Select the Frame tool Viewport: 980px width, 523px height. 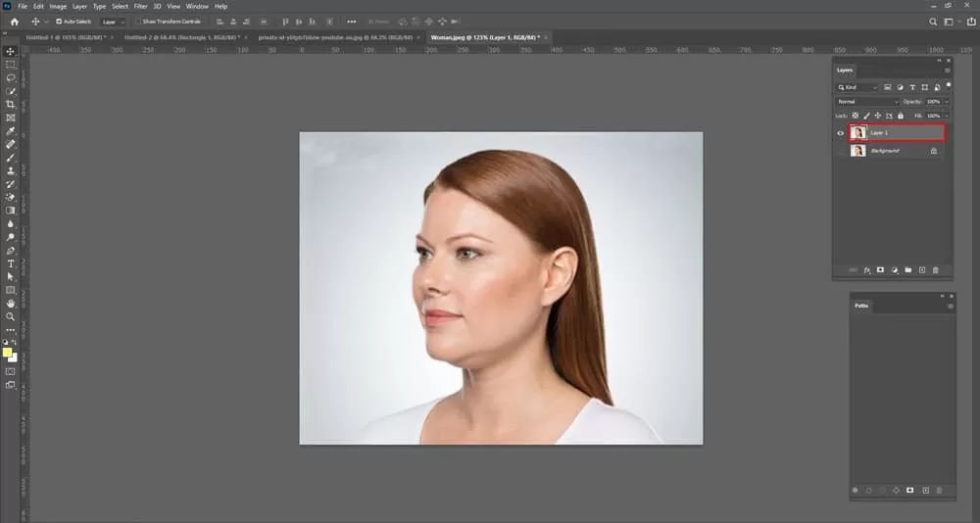(x=11, y=118)
